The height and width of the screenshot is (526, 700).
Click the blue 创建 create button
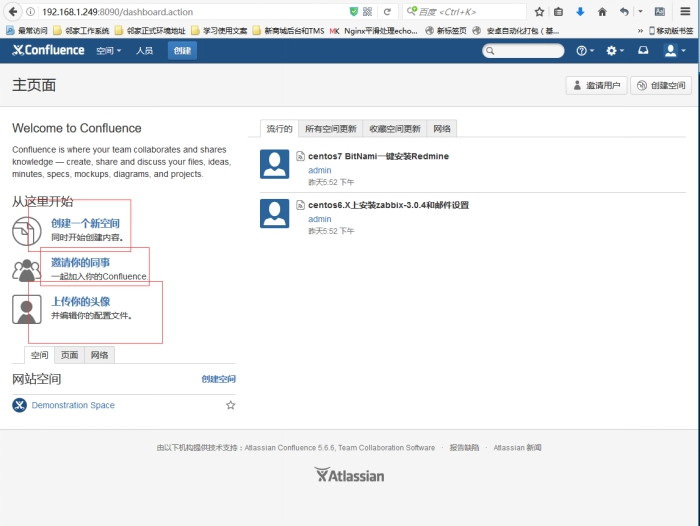coord(182,50)
